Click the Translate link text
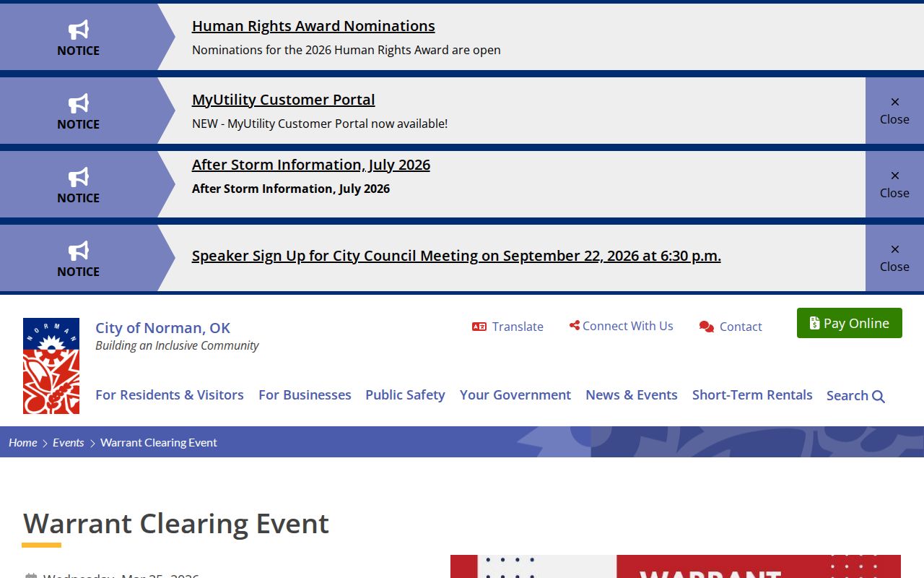Viewport: 924px width, 578px height. coord(518,327)
